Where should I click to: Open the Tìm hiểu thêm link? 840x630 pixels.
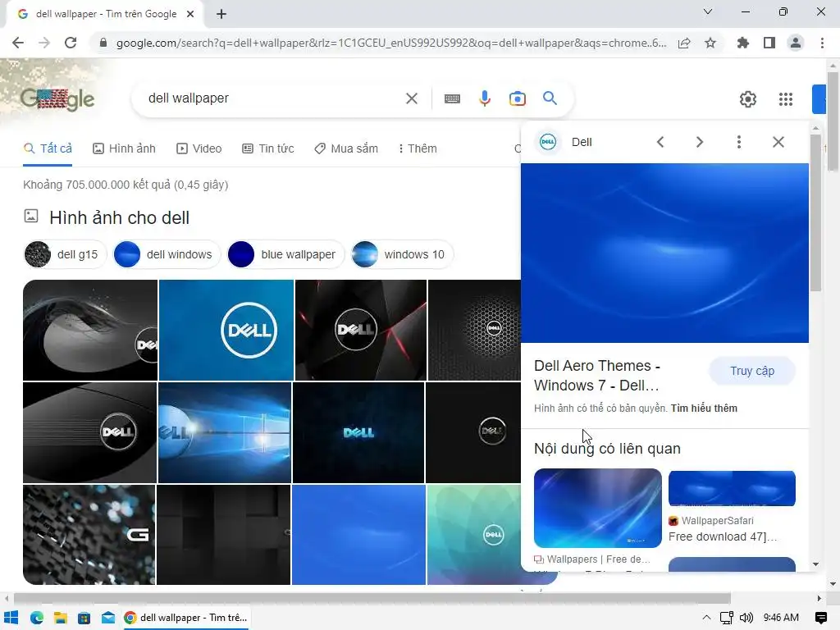pyautogui.click(x=704, y=409)
